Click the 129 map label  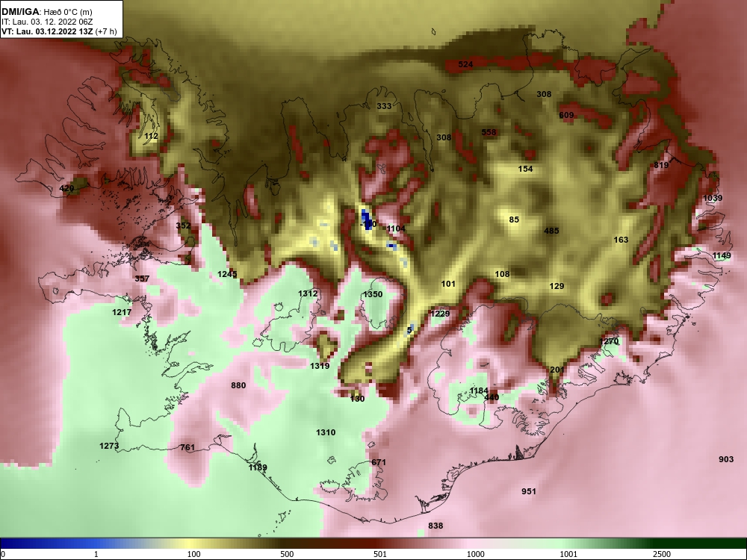557,286
